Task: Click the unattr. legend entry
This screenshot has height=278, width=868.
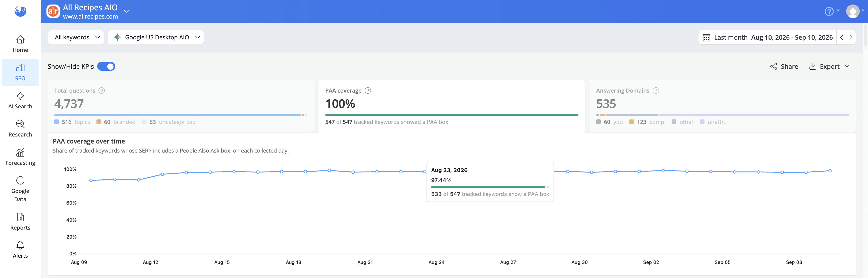Action: (x=712, y=122)
